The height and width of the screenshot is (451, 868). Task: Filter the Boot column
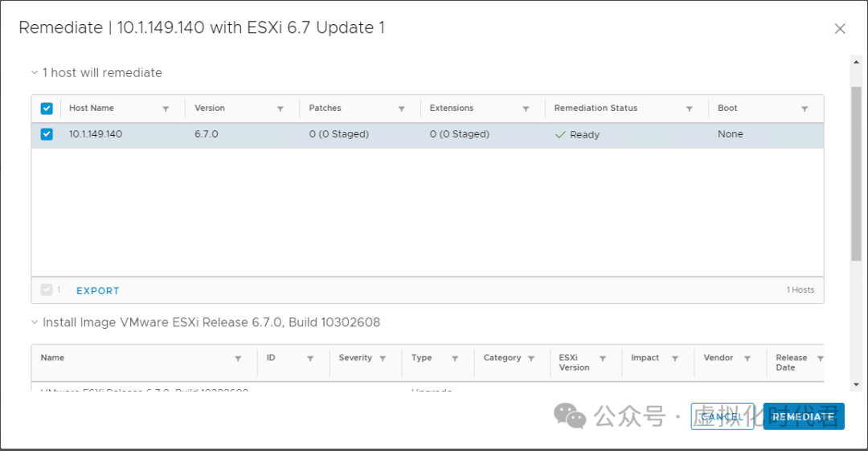pos(805,109)
